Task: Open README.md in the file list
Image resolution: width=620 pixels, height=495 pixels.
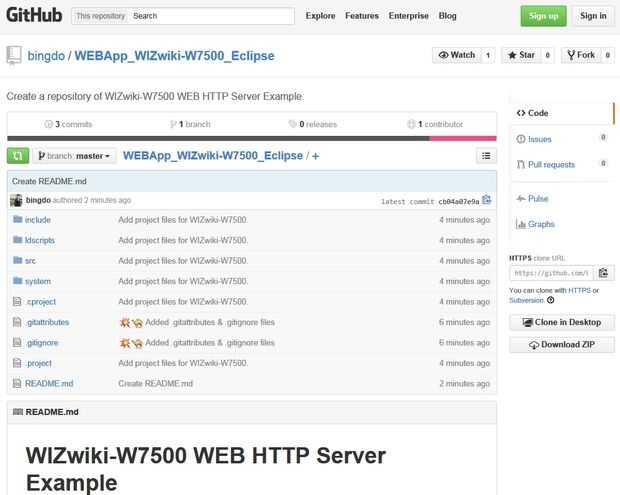Action: [x=49, y=384]
